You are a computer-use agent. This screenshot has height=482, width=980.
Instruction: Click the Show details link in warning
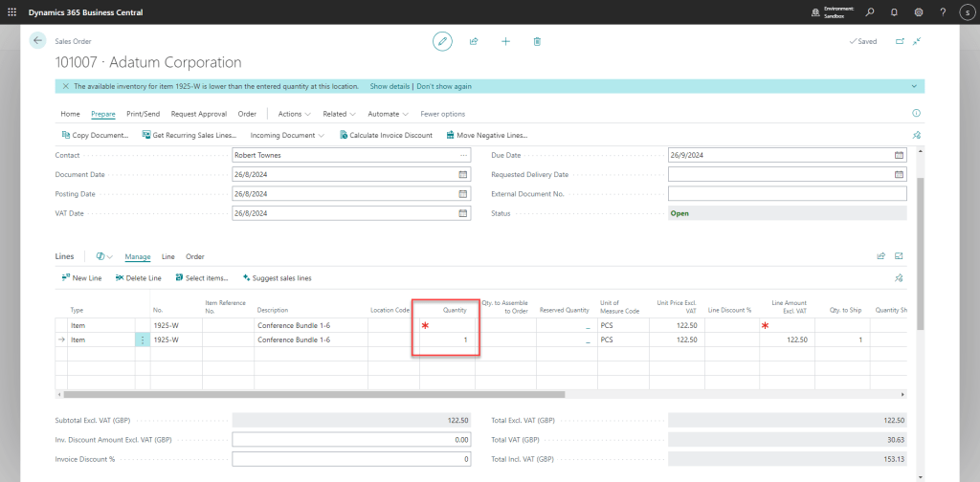(x=390, y=86)
